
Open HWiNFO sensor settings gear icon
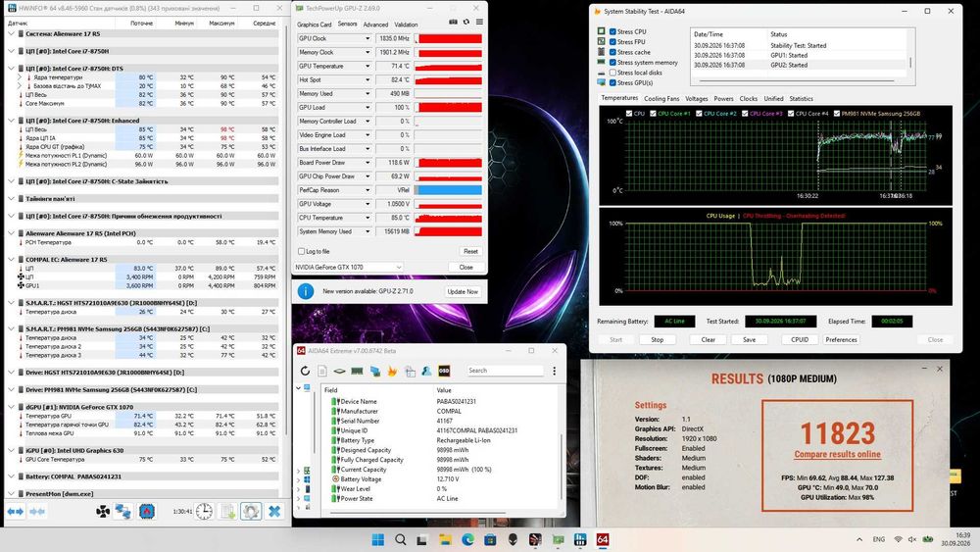click(251, 512)
